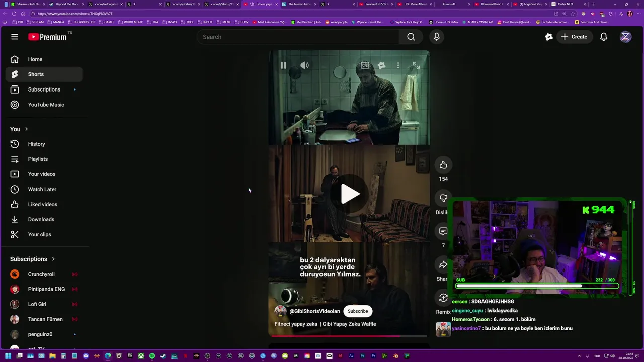The height and width of the screenshot is (362, 644).
Task: Click the sparkle icon beside Create
Action: coord(549,37)
